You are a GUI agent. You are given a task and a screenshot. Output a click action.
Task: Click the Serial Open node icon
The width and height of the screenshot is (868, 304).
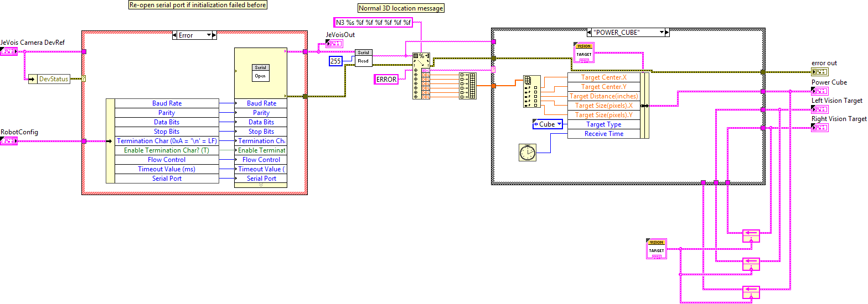click(261, 72)
